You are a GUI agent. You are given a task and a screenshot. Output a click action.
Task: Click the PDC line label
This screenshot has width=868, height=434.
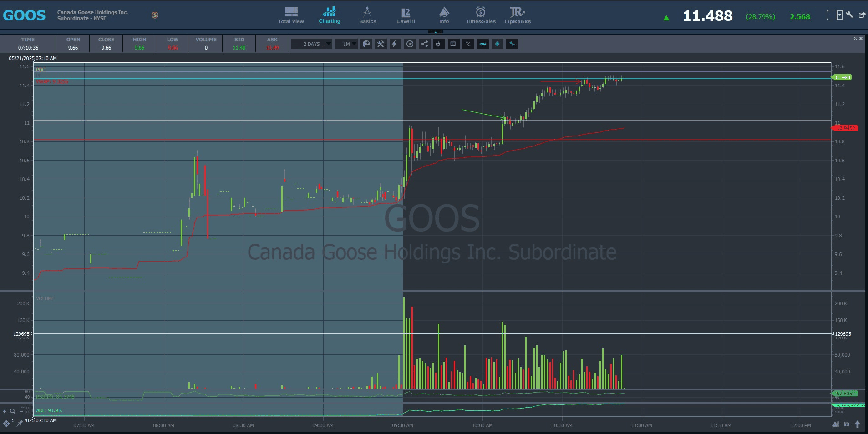[41, 70]
